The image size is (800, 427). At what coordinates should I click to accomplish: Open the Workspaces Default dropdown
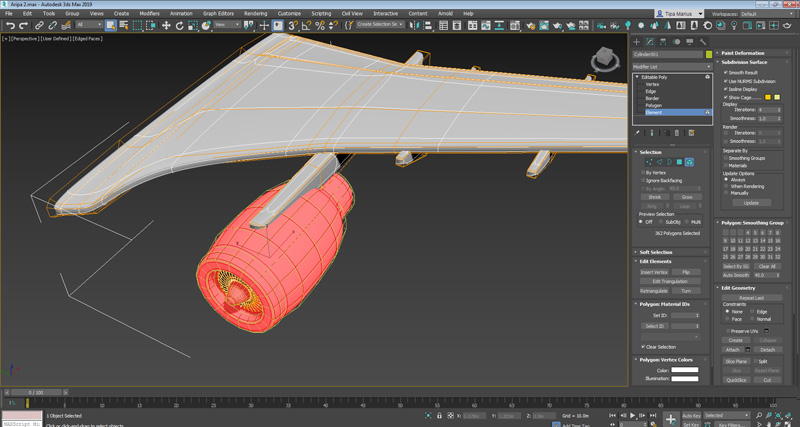click(767, 14)
